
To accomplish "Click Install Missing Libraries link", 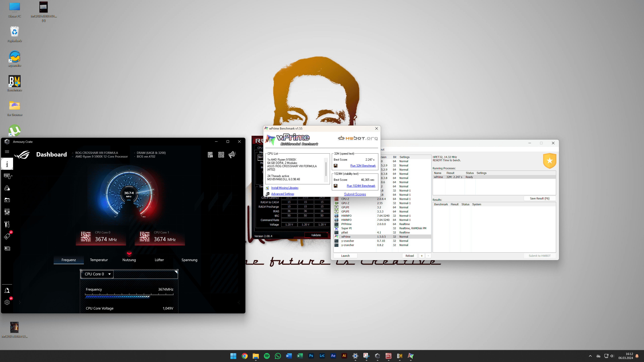I will pyautogui.click(x=284, y=188).
